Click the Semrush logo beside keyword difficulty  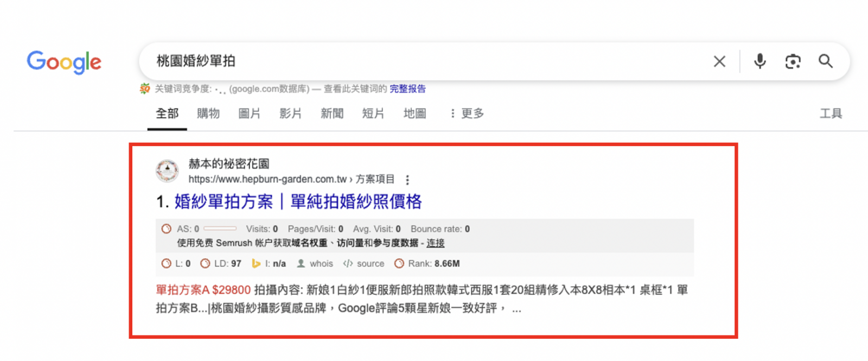point(145,88)
